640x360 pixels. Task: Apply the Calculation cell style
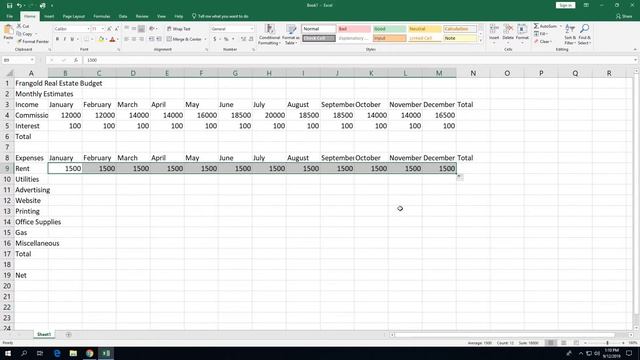460,29
